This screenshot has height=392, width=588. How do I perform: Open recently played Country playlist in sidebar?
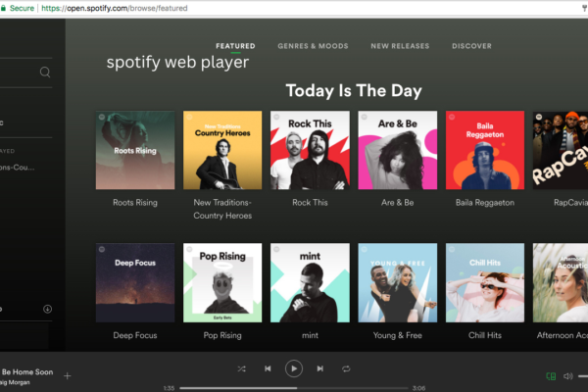click(x=18, y=168)
